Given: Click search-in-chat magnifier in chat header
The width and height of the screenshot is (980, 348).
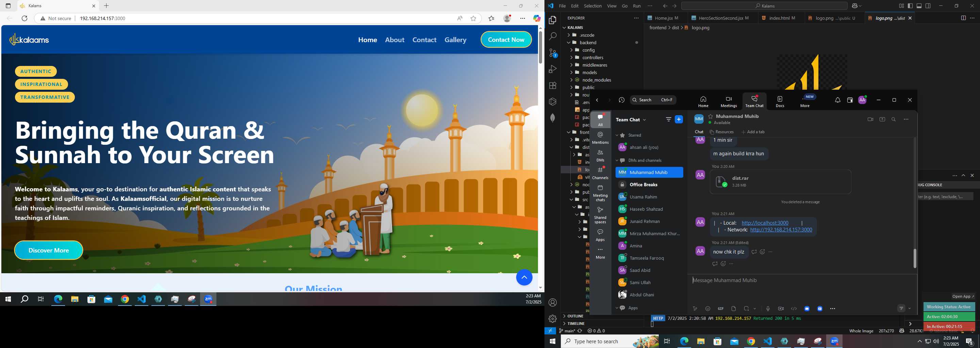Looking at the screenshot, I should [894, 119].
